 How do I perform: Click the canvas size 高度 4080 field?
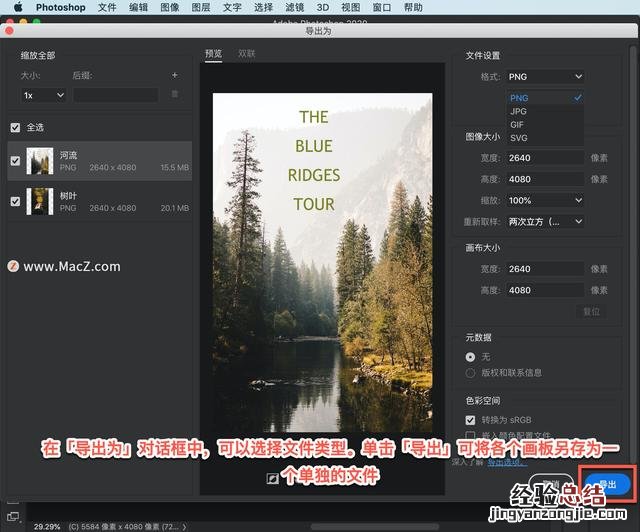coord(545,290)
